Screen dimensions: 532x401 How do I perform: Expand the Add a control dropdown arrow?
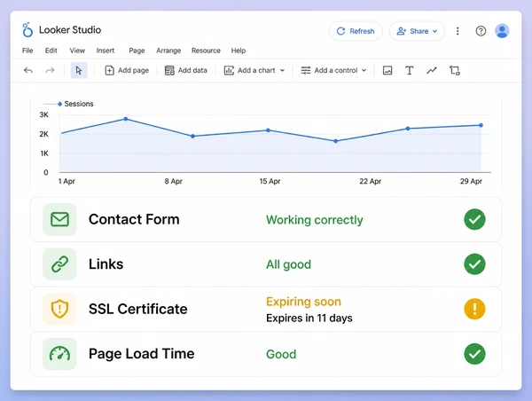pos(364,71)
